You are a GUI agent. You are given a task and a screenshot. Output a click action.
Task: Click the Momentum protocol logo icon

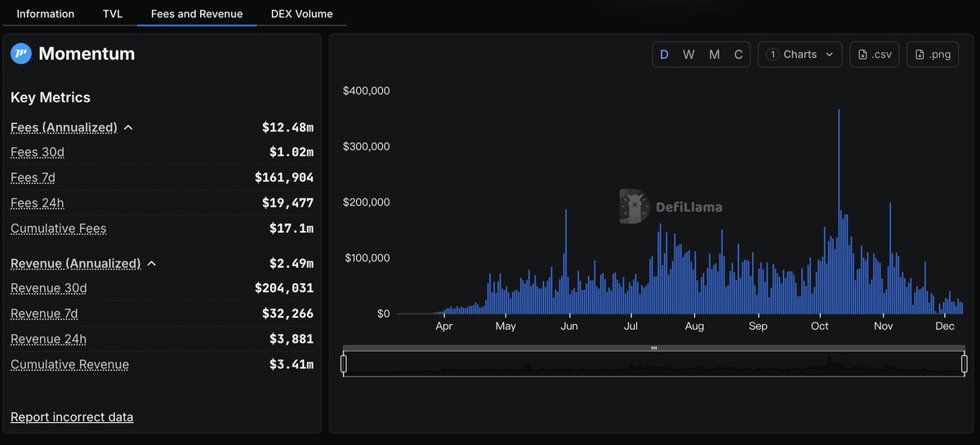tap(20, 54)
